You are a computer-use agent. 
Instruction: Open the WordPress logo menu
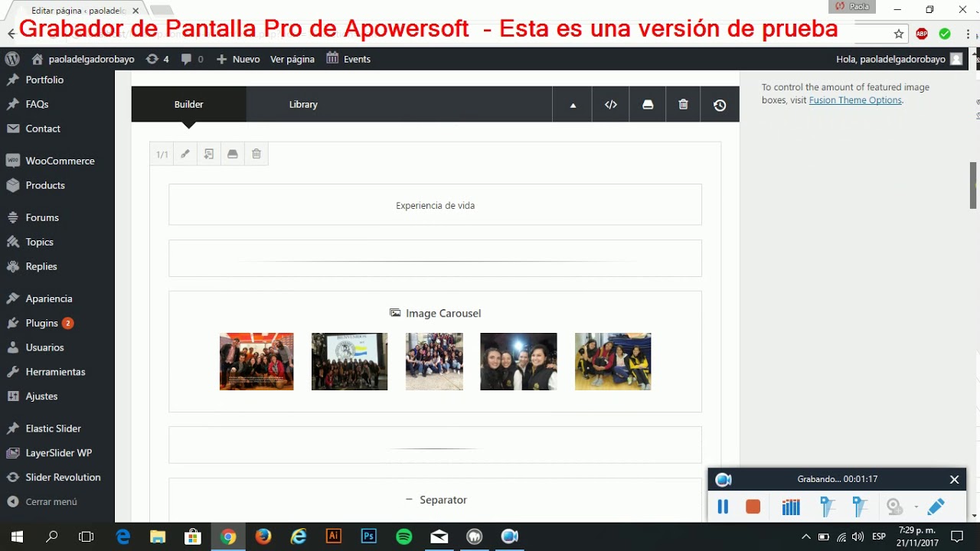coord(12,59)
